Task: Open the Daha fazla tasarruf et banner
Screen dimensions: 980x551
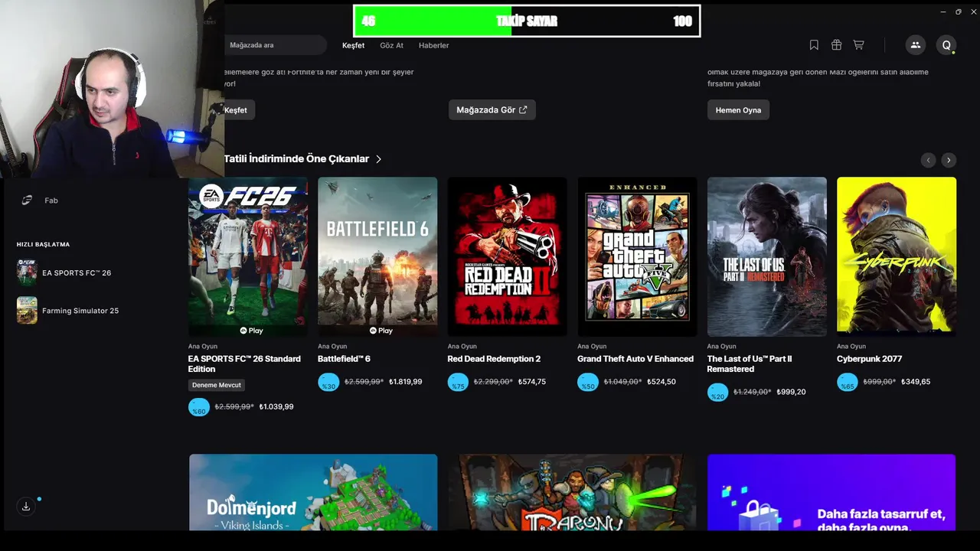Action: tap(831, 492)
